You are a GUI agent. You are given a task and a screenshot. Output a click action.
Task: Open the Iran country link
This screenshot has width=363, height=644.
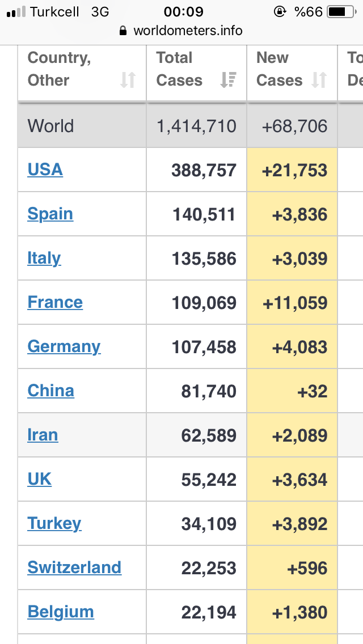click(43, 435)
